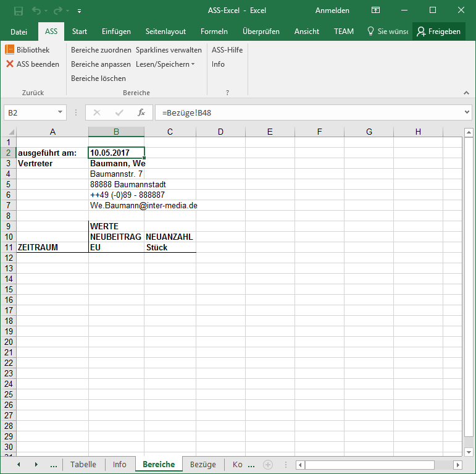Collapse the ribbon with the caret
Screen dimensions: 476x474
click(466, 93)
